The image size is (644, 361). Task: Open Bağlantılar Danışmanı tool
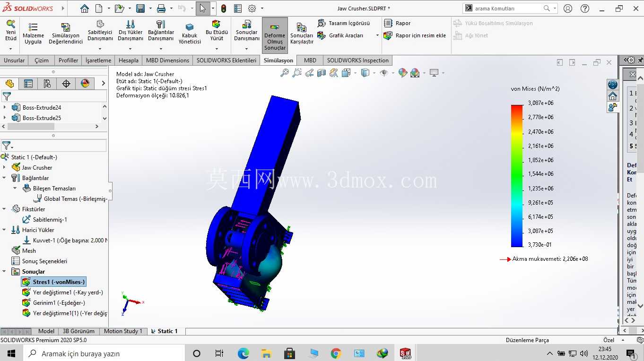pos(161,31)
